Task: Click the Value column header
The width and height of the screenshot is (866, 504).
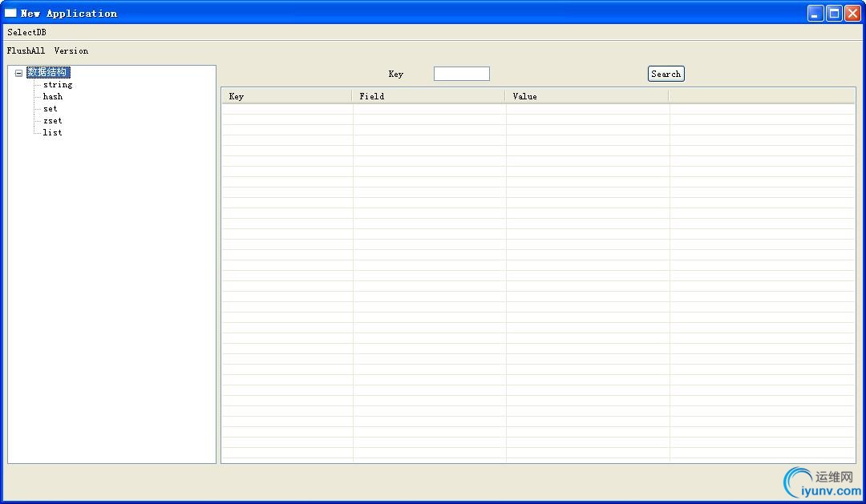Action: [587, 96]
